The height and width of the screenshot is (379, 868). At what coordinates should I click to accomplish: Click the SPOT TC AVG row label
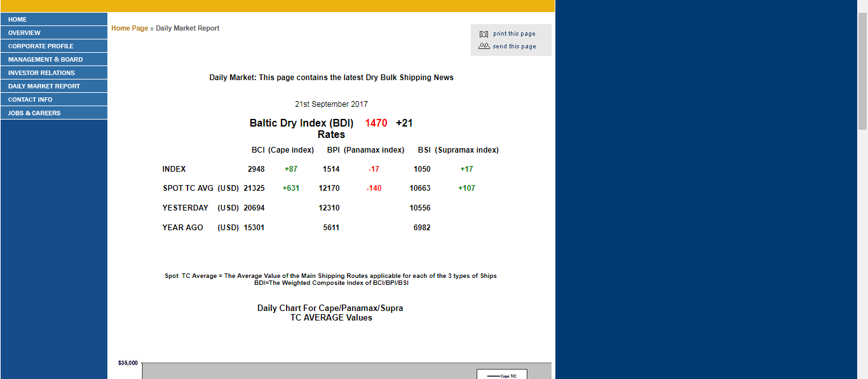188,188
